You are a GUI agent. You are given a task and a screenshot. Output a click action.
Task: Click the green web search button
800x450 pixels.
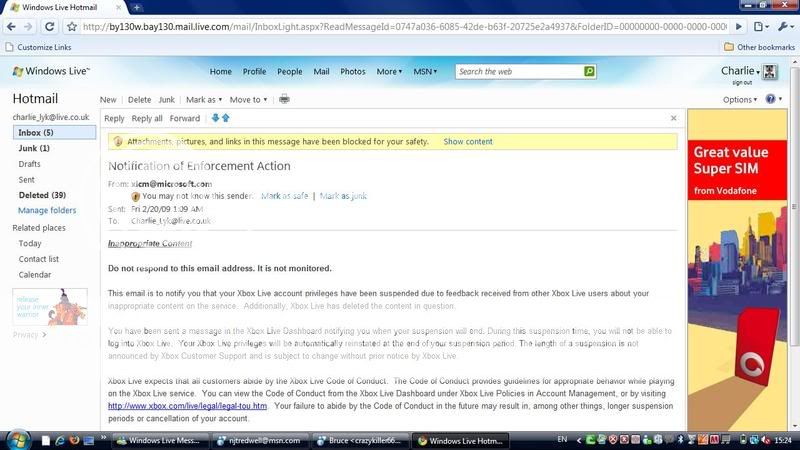point(589,72)
